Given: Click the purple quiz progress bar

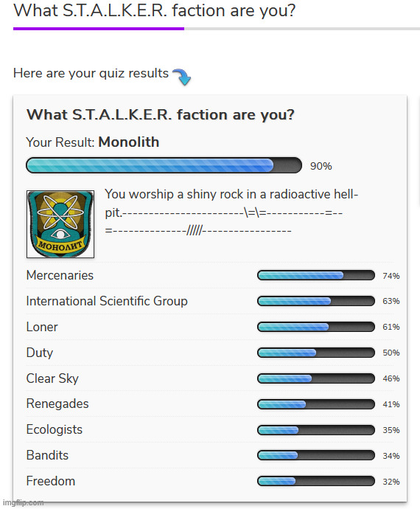Looking at the screenshot, I should point(99,29).
